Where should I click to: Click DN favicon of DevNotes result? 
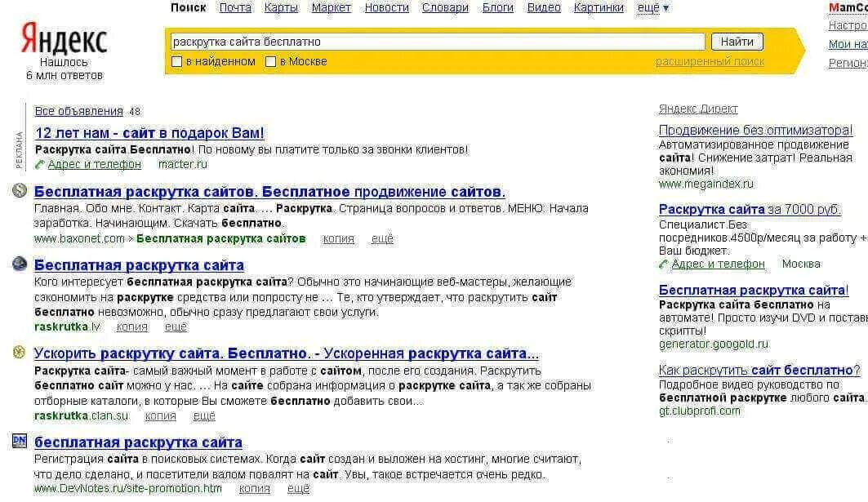tap(20, 441)
